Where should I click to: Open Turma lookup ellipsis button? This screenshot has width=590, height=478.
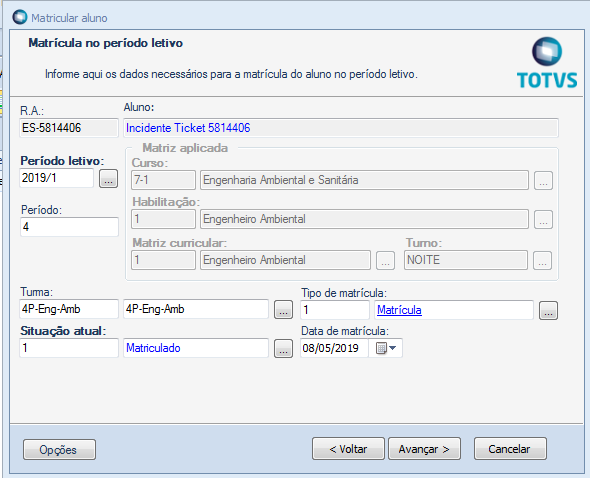(x=283, y=310)
